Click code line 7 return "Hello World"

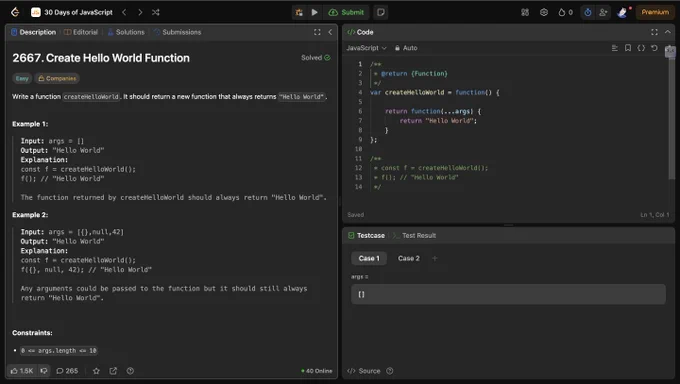[438, 121]
